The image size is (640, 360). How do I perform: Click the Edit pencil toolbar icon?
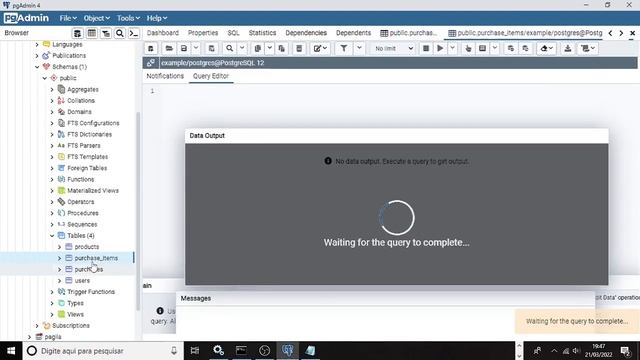click(x=320, y=49)
